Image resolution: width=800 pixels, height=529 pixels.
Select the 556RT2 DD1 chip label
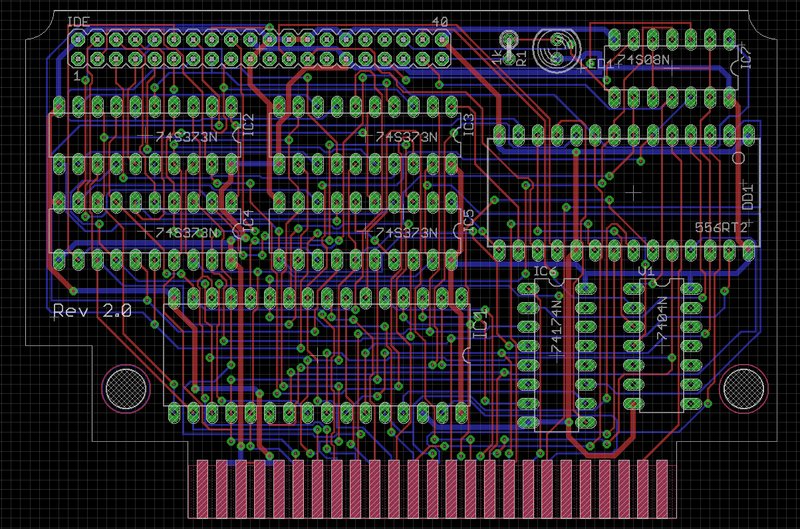pos(721,228)
